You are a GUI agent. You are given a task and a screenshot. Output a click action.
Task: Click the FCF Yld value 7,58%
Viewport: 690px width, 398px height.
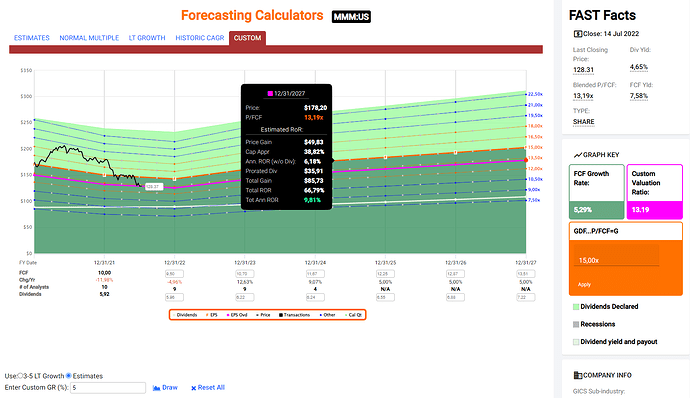coord(639,96)
